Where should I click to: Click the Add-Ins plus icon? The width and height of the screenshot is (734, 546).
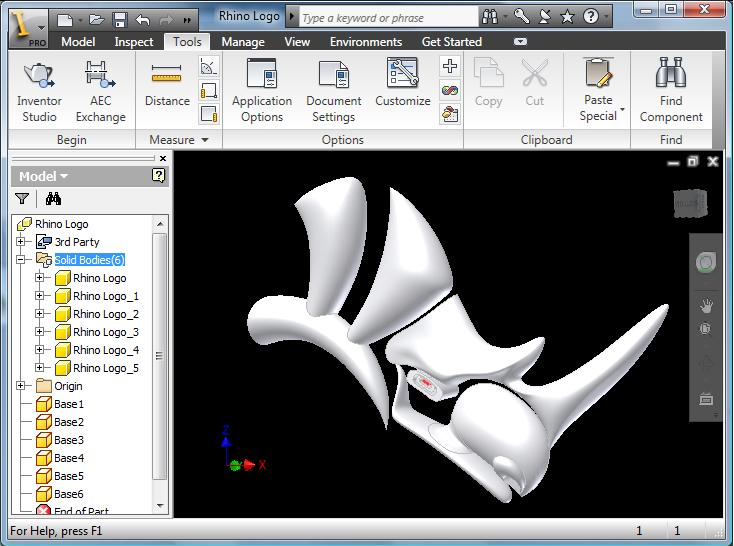tap(450, 66)
